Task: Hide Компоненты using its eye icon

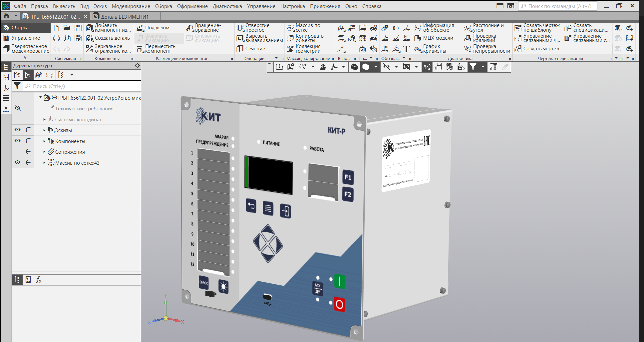Action: (18, 141)
